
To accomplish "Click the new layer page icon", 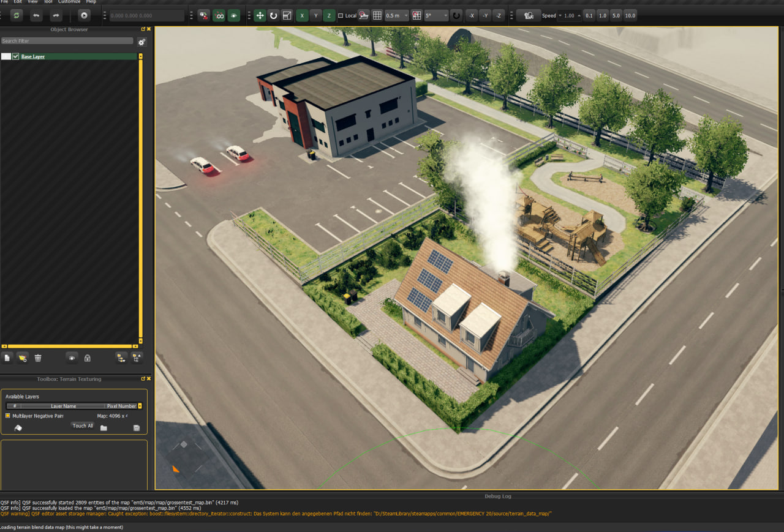I will (x=7, y=358).
